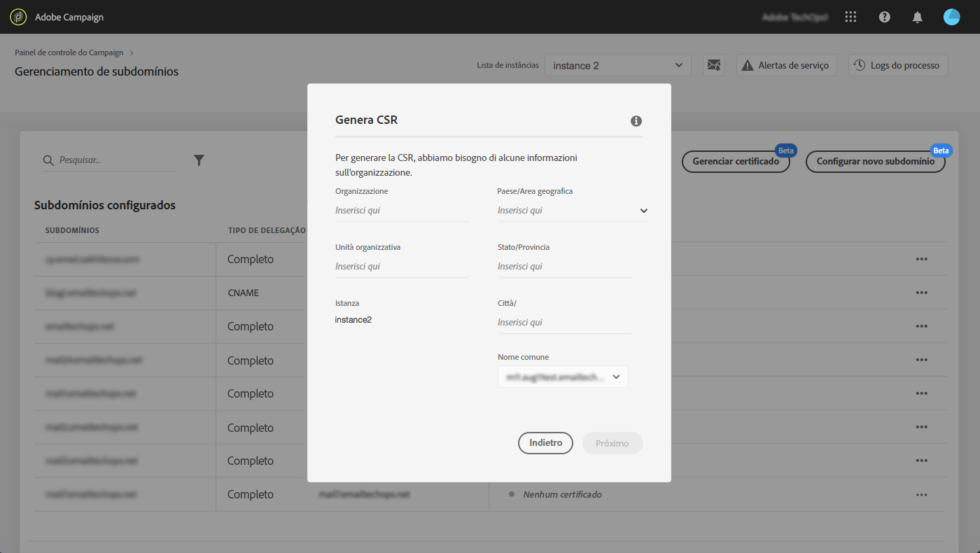Click the Nenhum certificado status text
Screen dimensions: 980x553
562,494
